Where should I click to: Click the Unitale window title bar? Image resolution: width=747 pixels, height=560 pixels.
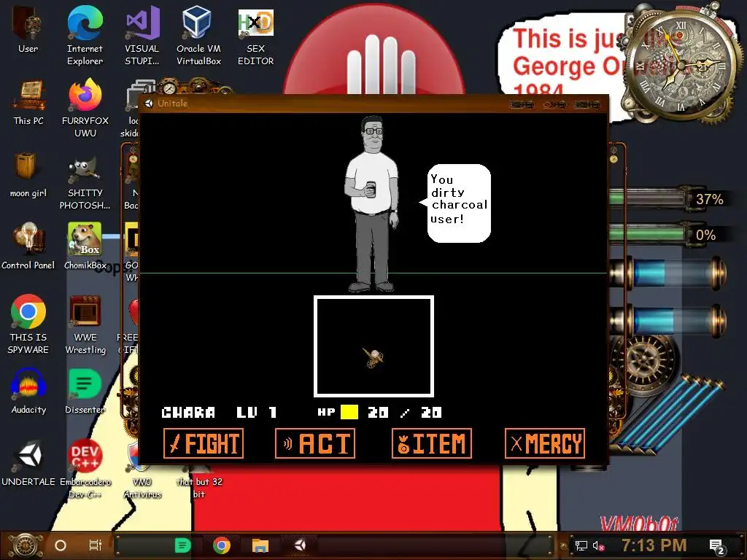point(373,104)
